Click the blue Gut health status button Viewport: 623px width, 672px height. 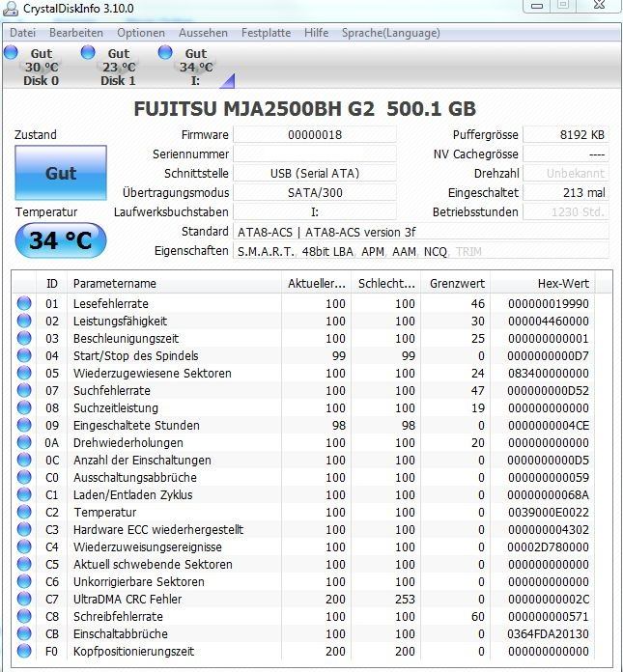click(61, 173)
